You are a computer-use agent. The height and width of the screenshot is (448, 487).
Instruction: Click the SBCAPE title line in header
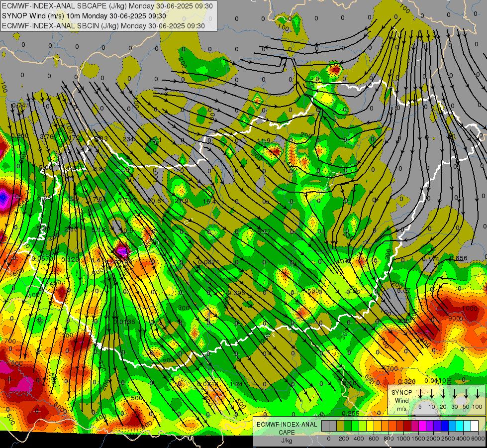click(x=107, y=6)
